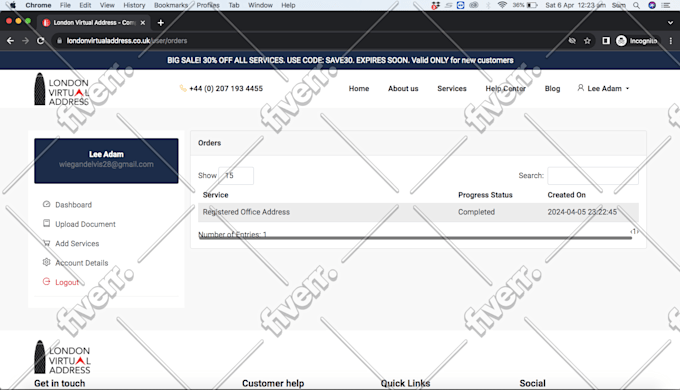Call link +44 (0) 207 193 4455
This screenshot has height=390, width=680.
pos(226,88)
